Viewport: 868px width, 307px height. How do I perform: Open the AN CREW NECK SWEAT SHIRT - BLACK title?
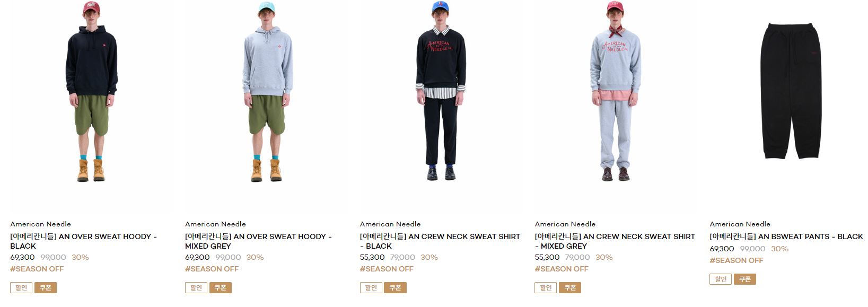440,241
